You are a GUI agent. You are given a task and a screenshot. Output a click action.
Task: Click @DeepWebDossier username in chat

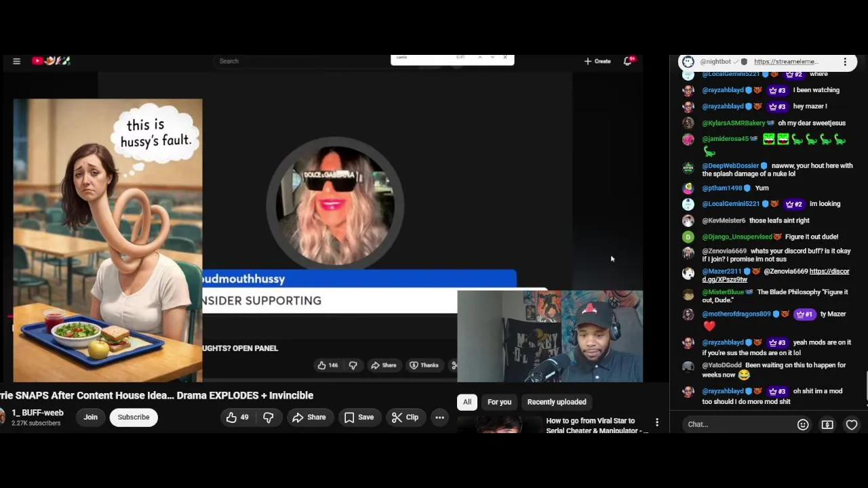pos(730,166)
